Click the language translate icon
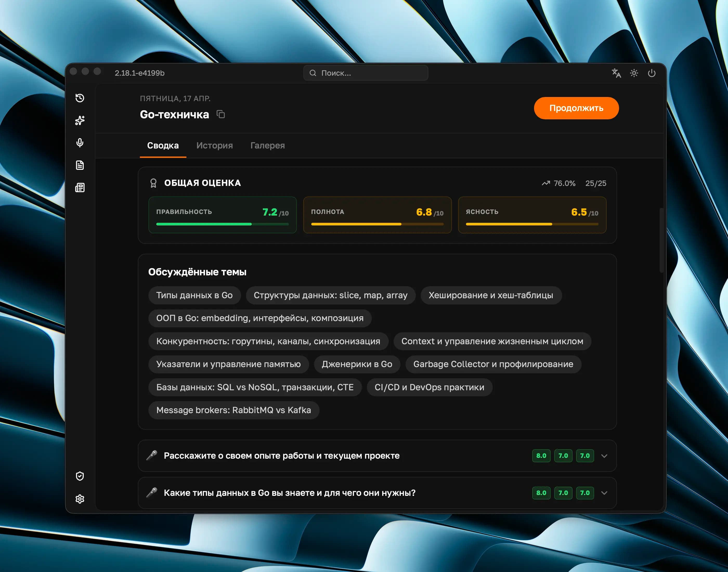 (616, 73)
